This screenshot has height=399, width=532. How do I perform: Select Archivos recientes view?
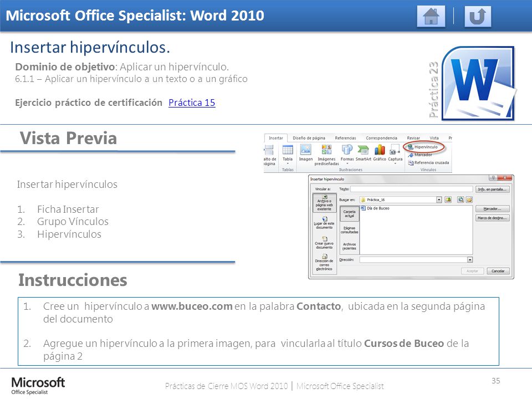350,246
